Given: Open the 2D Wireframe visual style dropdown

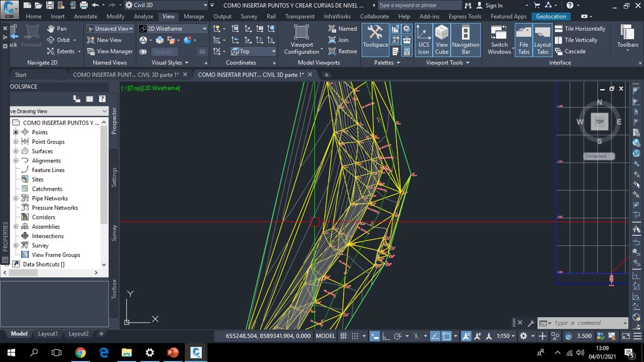Looking at the screenshot, I should pos(173,29).
